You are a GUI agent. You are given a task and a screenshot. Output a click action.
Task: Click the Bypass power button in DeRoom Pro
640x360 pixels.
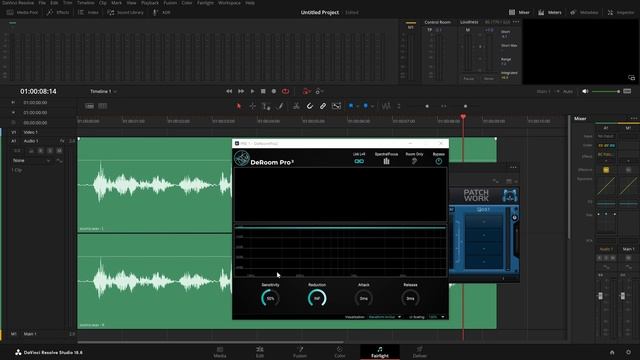pos(438,161)
